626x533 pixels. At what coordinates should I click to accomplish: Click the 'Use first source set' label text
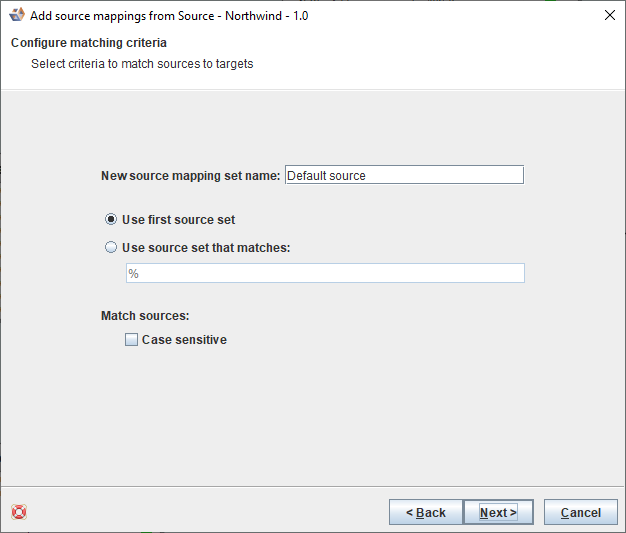178,219
